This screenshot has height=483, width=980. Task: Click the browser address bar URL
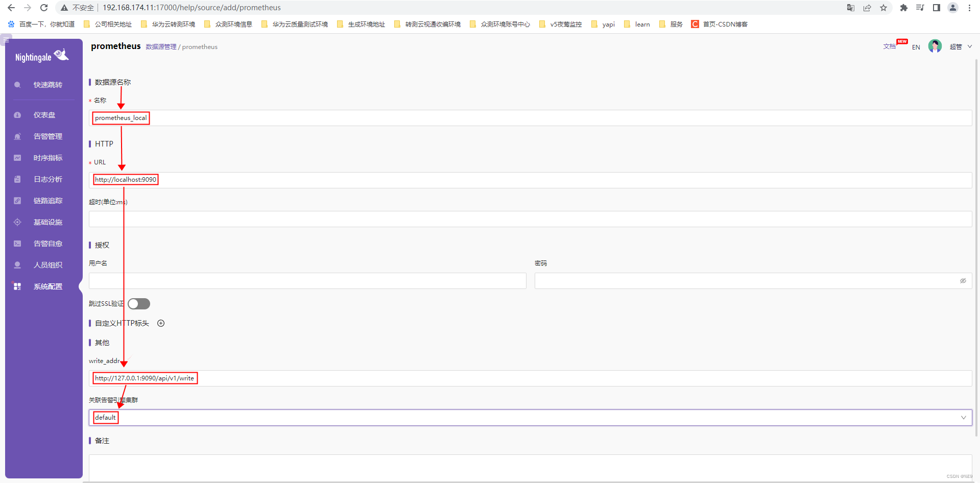click(x=192, y=8)
